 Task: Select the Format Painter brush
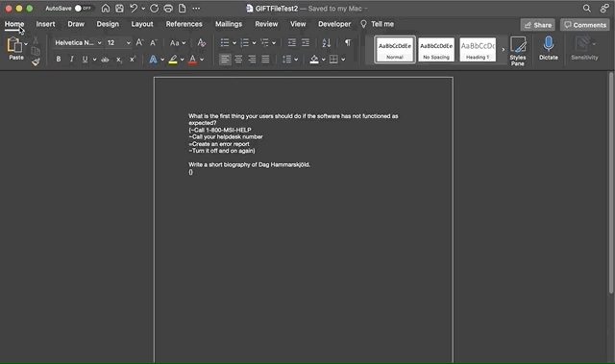(x=36, y=61)
